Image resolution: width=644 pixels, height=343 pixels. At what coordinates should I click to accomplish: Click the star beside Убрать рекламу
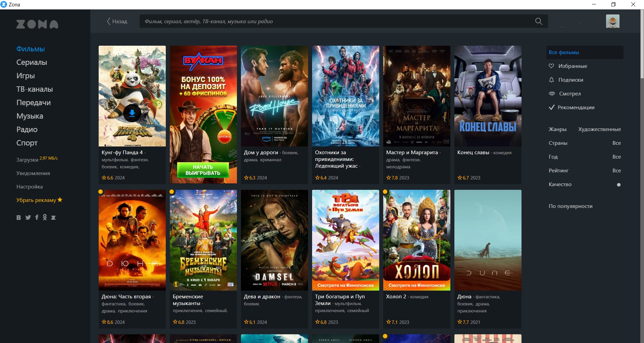(x=60, y=200)
